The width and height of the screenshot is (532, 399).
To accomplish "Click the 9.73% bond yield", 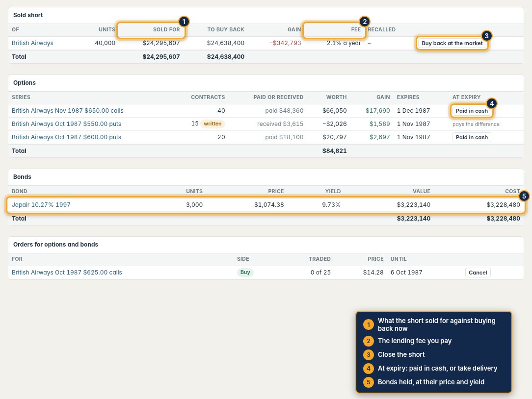I will pyautogui.click(x=331, y=205).
